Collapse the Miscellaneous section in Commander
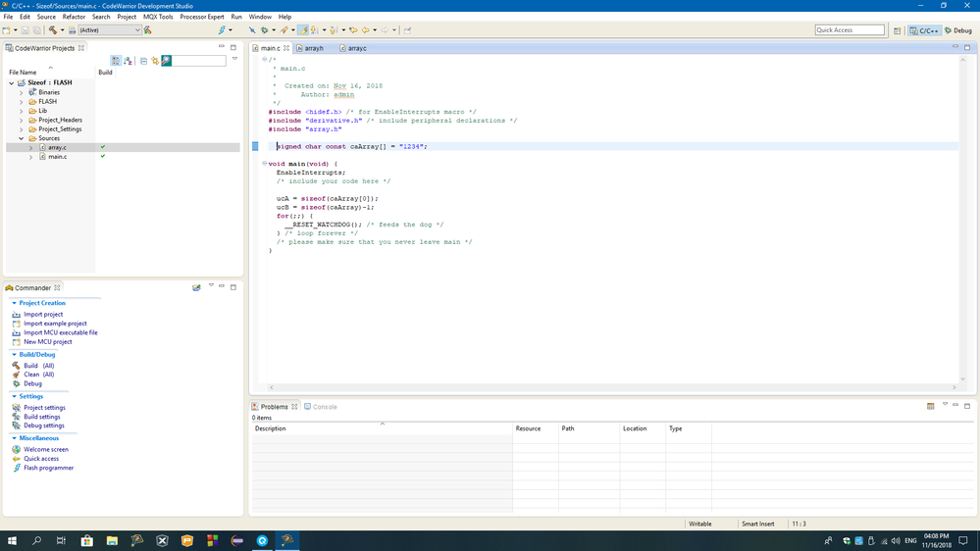Screen dimensions: 980x551 15,438
